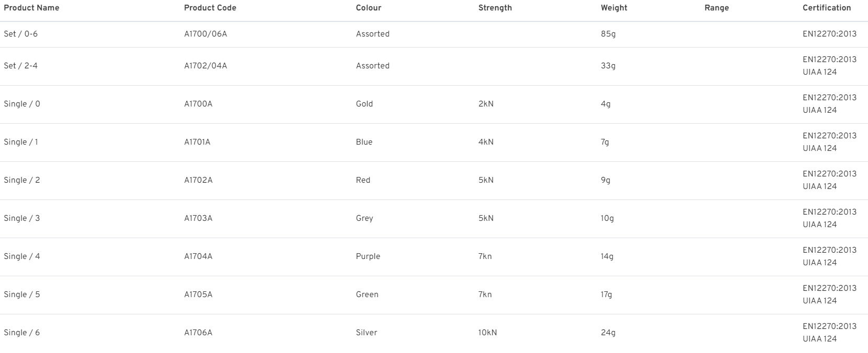Select product code A1706A
This screenshot has height=353, width=868.
point(198,333)
